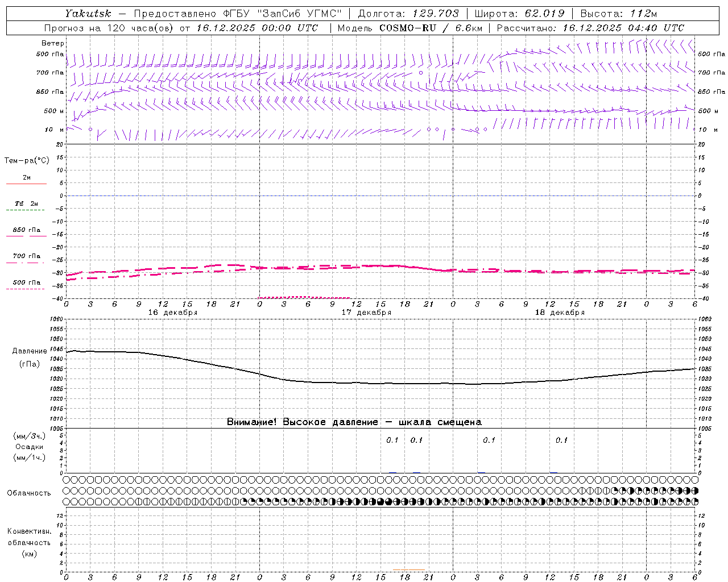Viewport: 728px width, 582px height.
Task: Click the 16 декабря date label
Action: point(173,313)
